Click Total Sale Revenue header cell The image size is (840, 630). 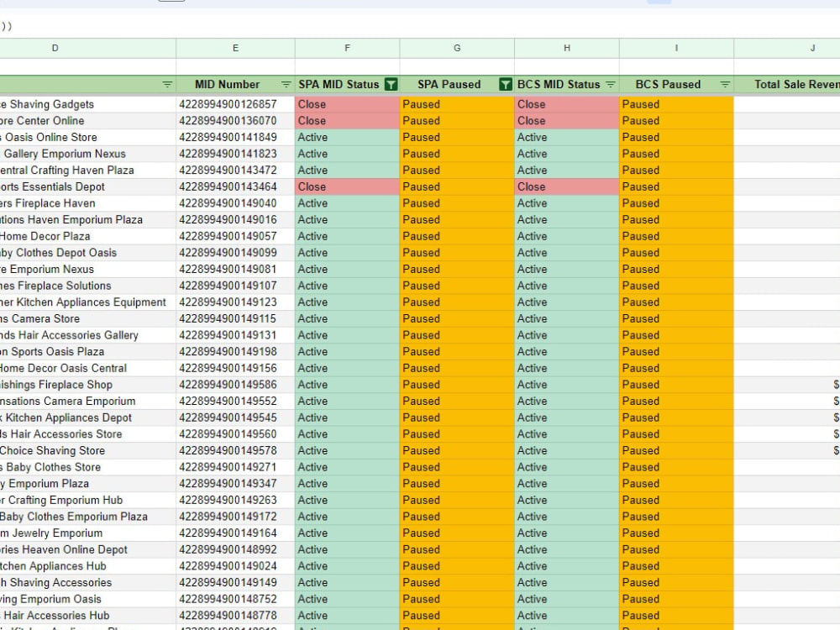[x=787, y=85]
